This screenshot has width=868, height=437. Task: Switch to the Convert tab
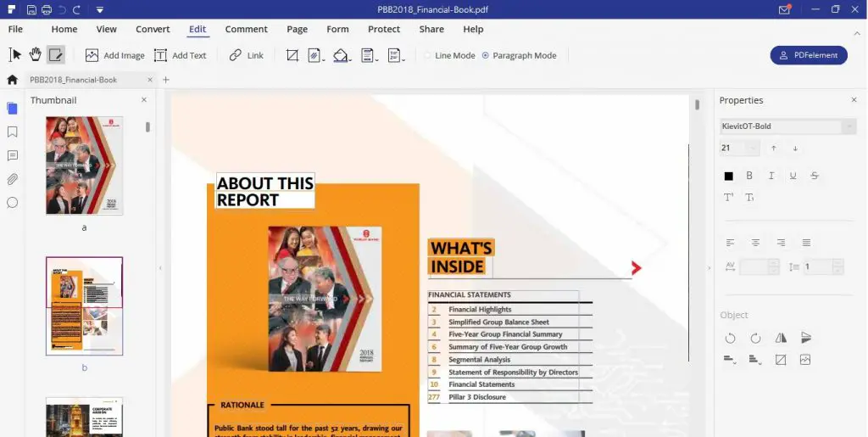tap(153, 30)
